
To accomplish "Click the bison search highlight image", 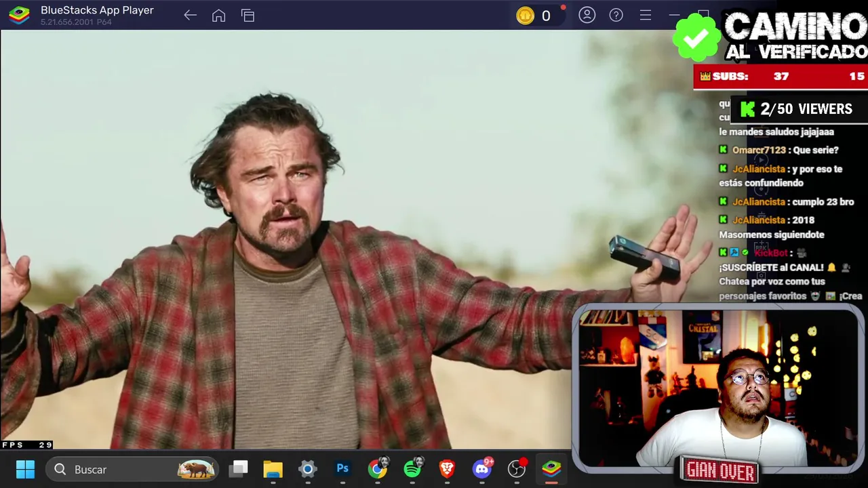I will 197,469.
